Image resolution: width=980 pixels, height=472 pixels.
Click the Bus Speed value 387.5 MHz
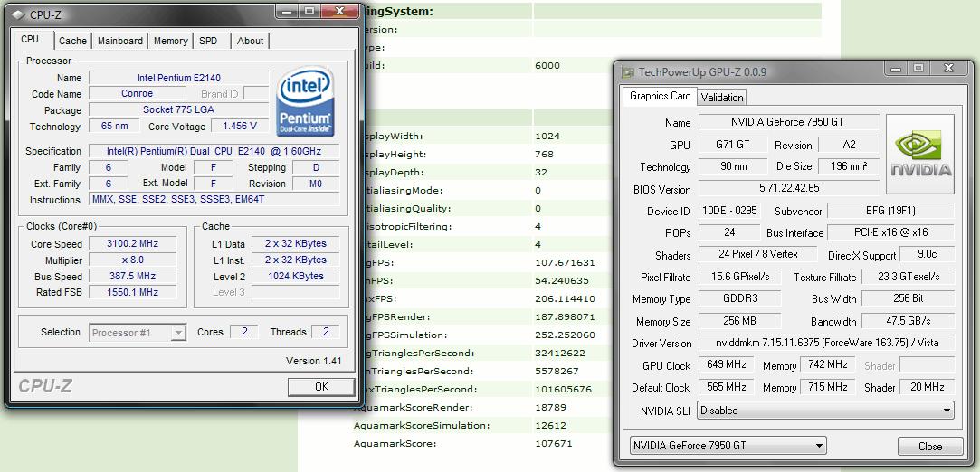(x=132, y=277)
